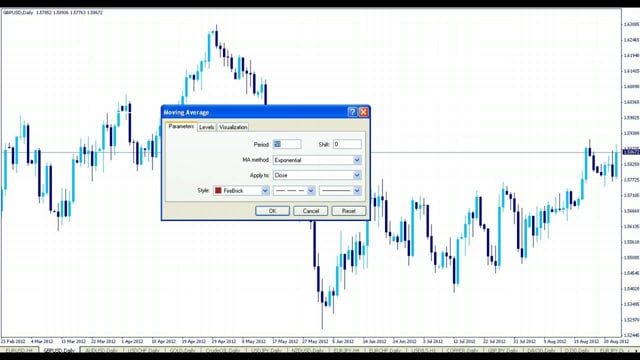Open the Visualization tab

pos(233,127)
